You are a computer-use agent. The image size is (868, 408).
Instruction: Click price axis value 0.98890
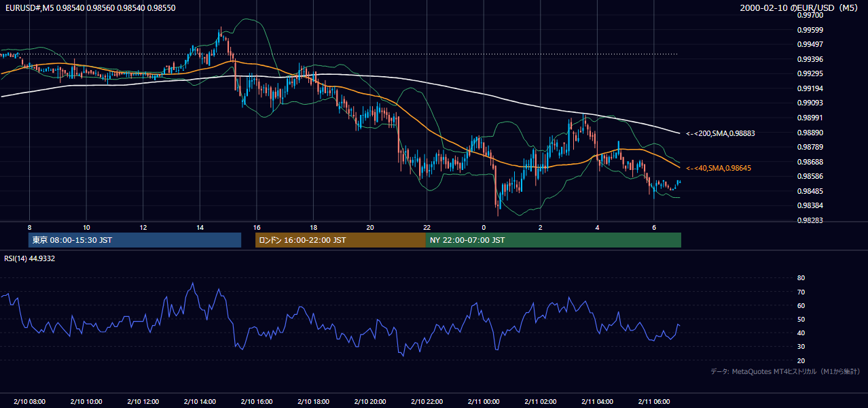pos(810,133)
